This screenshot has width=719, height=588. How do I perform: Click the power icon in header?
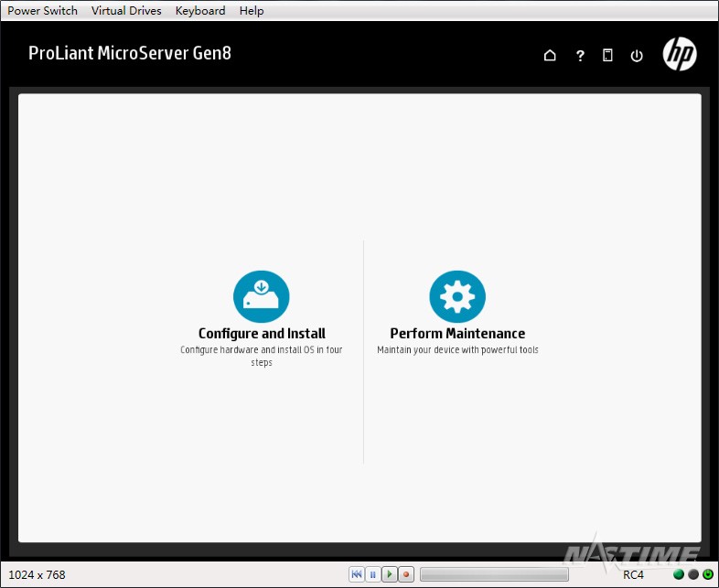pyautogui.click(x=637, y=56)
